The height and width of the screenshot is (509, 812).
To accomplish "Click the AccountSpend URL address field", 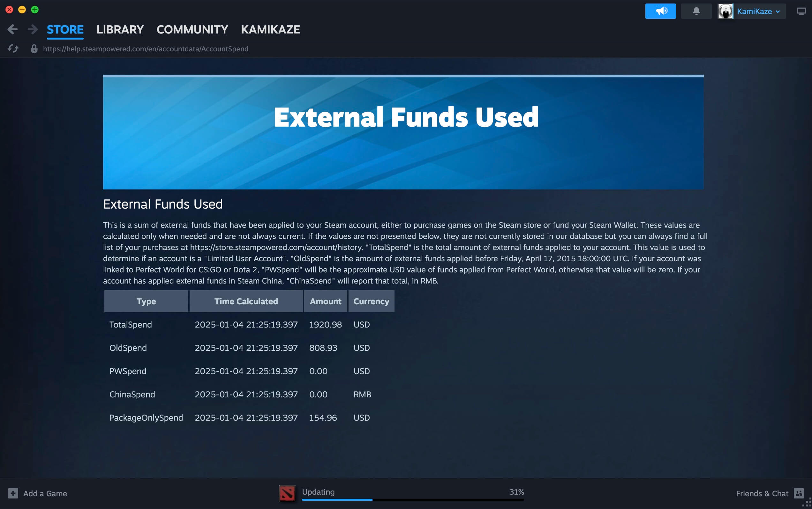I will 146,49.
